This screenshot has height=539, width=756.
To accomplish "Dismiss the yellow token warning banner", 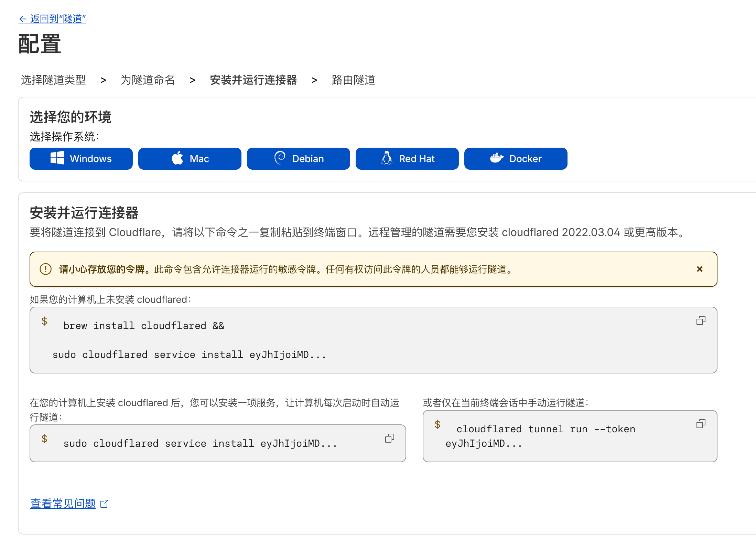I will point(699,269).
